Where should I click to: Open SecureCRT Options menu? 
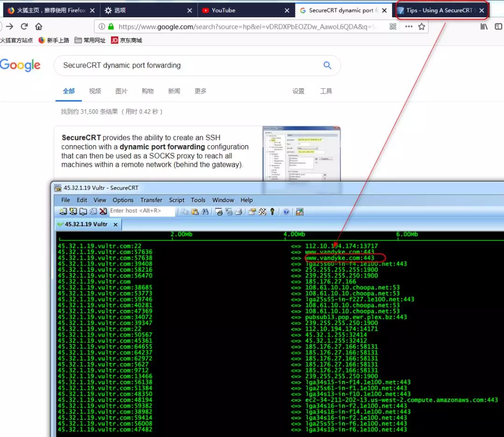[123, 200]
